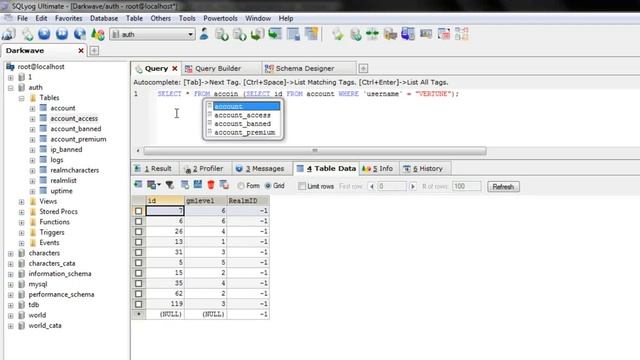Check the row checkbox for id 7
This screenshot has width=640, height=360.
(138, 211)
